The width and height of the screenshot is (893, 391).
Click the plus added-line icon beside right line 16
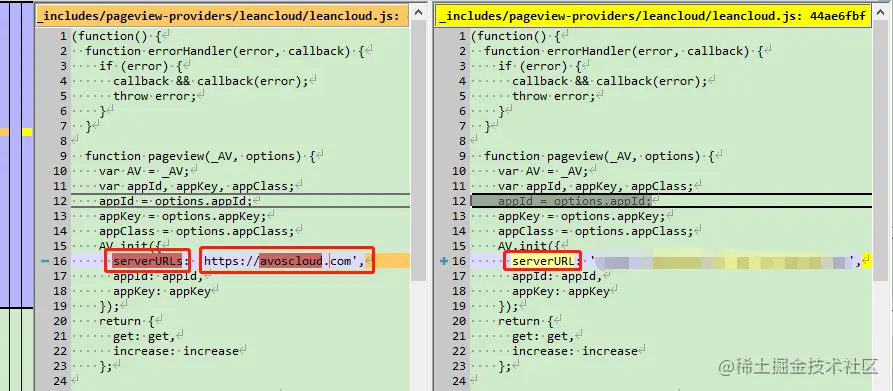(x=445, y=261)
